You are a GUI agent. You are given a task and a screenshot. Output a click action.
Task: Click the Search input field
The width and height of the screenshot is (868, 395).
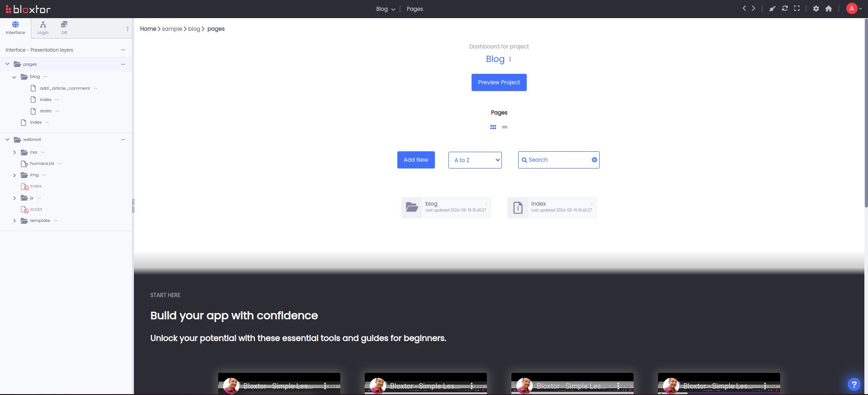(558, 160)
